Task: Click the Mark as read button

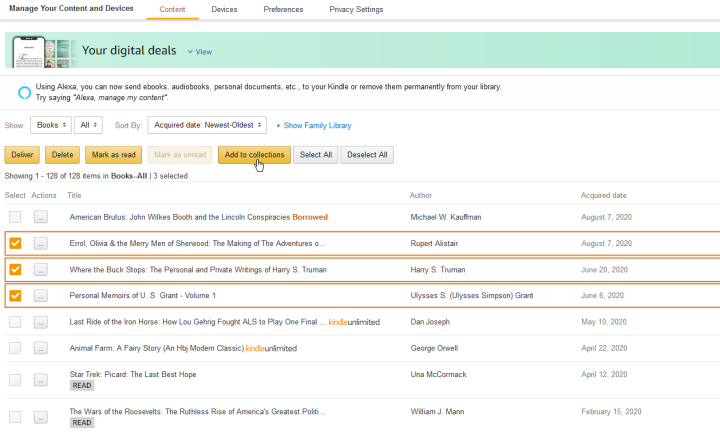Action: point(113,155)
